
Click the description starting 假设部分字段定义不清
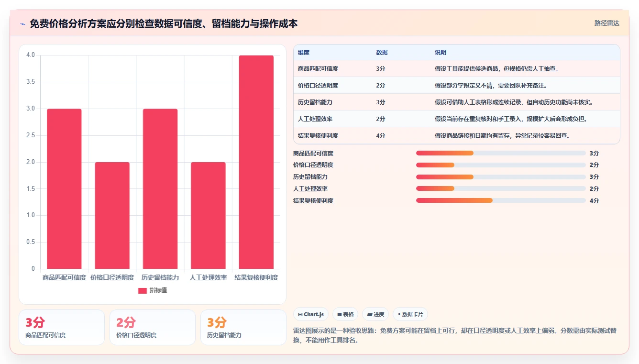click(x=491, y=86)
